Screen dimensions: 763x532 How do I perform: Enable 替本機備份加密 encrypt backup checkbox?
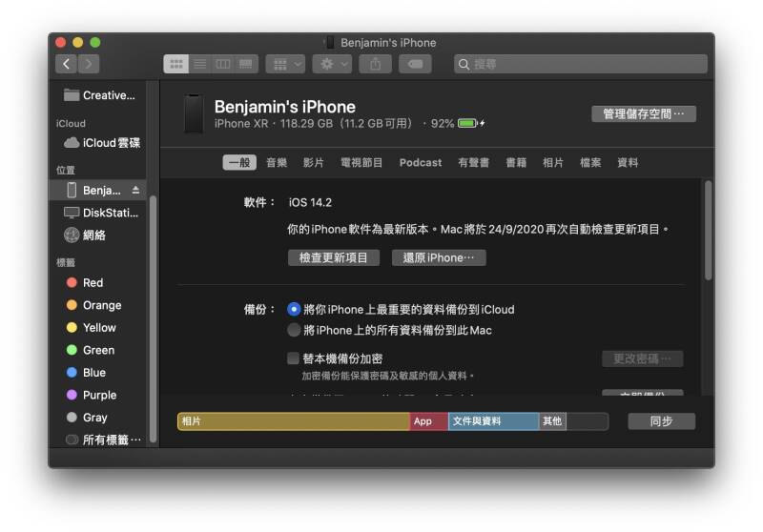293,358
